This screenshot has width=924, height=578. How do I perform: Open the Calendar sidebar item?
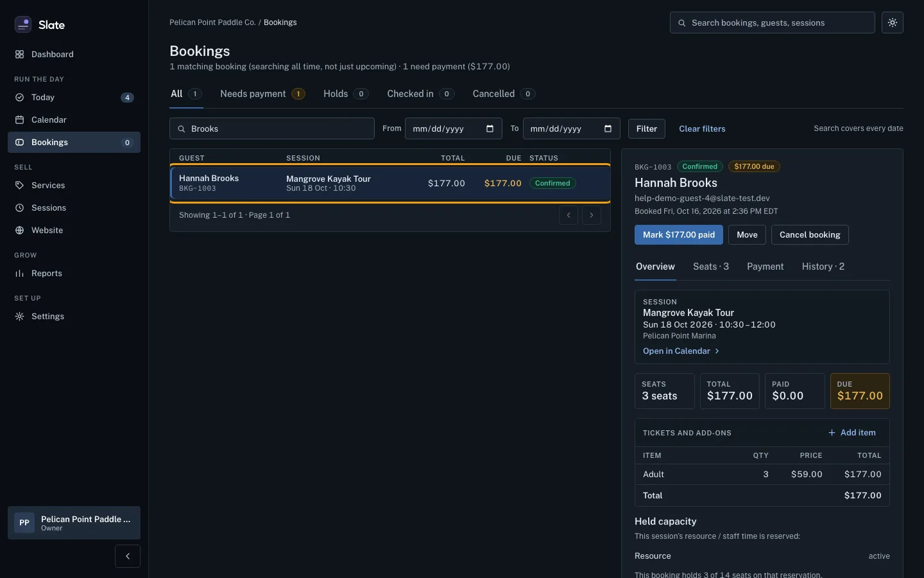(x=74, y=120)
